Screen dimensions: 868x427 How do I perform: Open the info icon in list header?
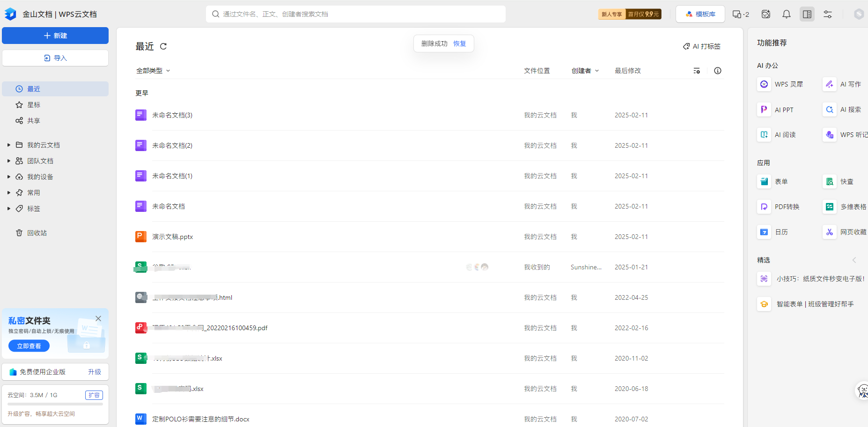[x=717, y=71]
